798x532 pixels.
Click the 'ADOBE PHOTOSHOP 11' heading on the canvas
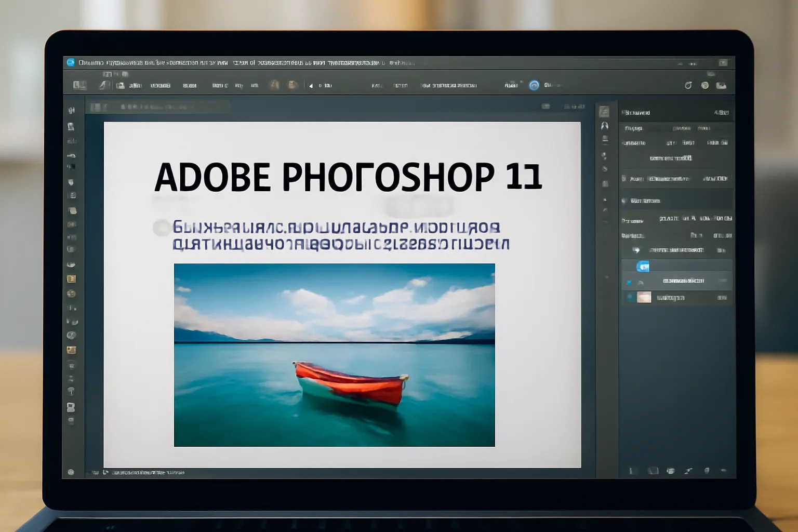coord(348,177)
